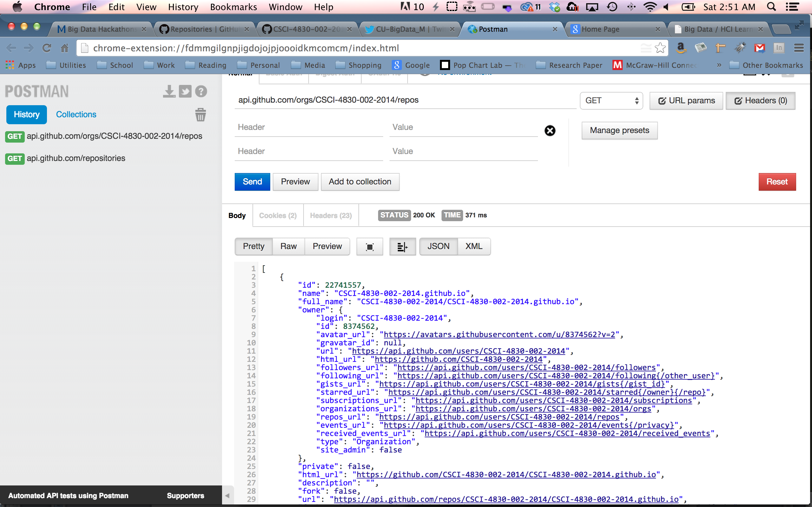Click the request URL input field
The image size is (812, 507).
[x=403, y=100]
